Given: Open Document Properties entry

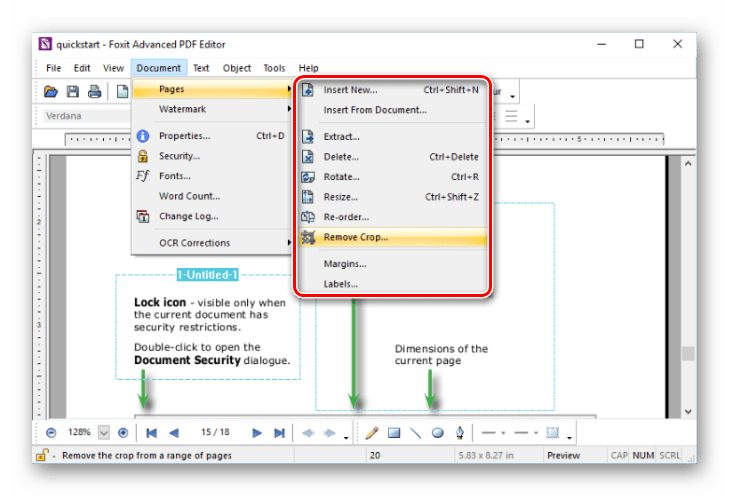Looking at the screenshot, I should pyautogui.click(x=212, y=136).
